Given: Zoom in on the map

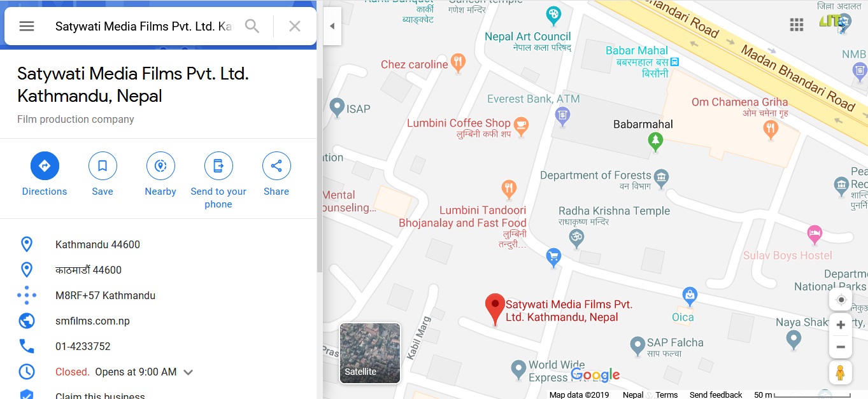Looking at the screenshot, I should (841, 325).
